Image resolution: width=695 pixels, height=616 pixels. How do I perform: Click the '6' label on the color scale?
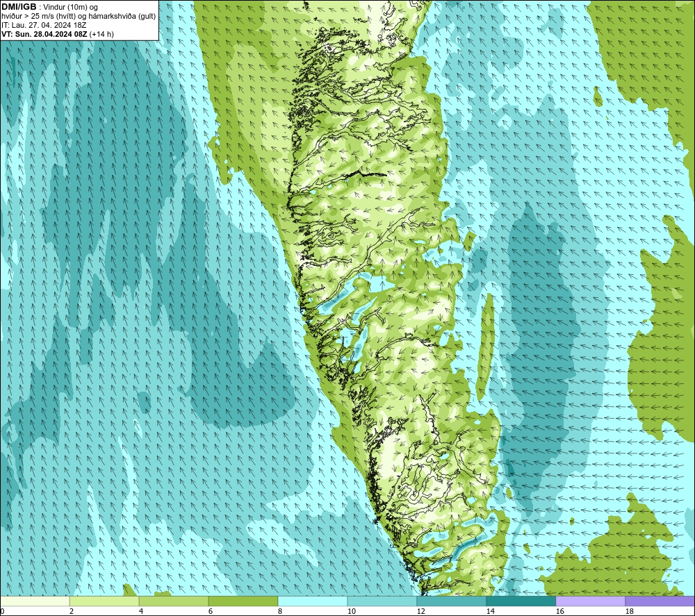pyautogui.click(x=211, y=611)
